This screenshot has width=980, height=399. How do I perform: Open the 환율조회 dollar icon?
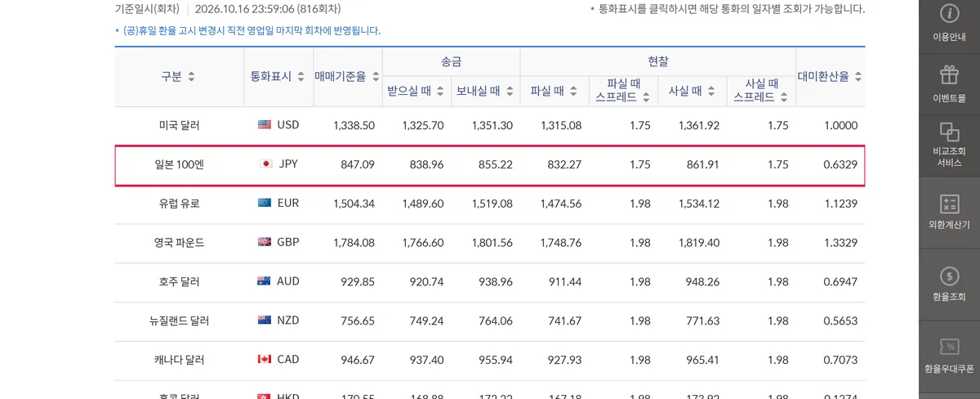pos(949,276)
